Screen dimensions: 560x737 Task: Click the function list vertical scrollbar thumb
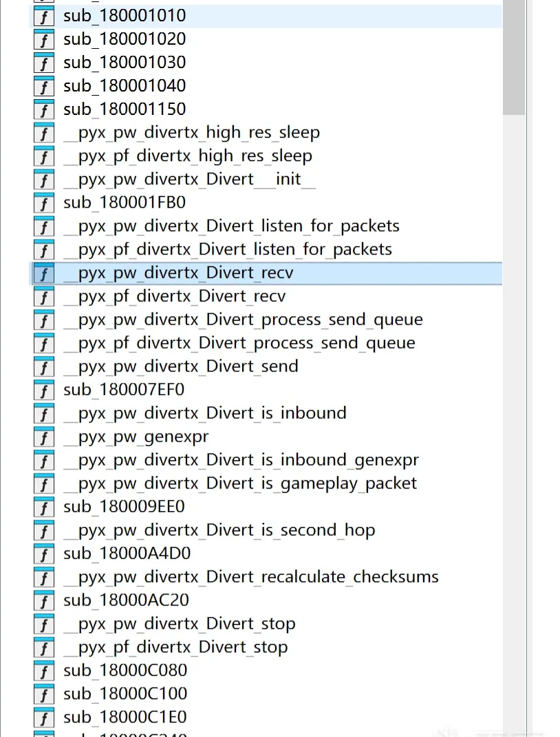tap(514, 57)
